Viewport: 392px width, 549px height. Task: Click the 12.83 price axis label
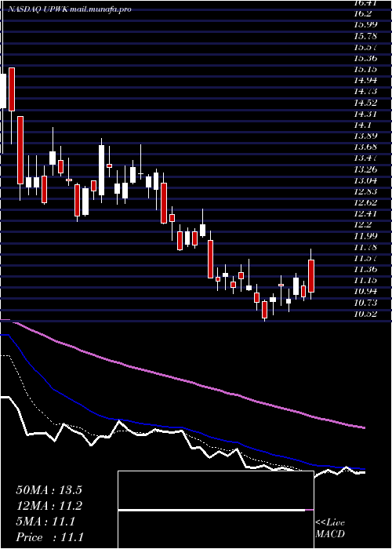[x=365, y=191]
